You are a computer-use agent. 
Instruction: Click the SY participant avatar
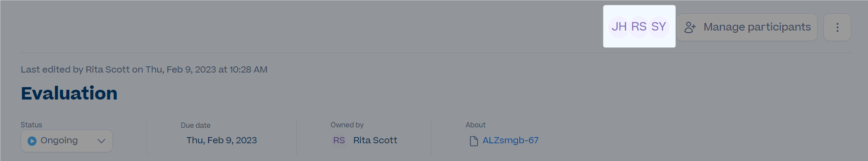point(659,27)
